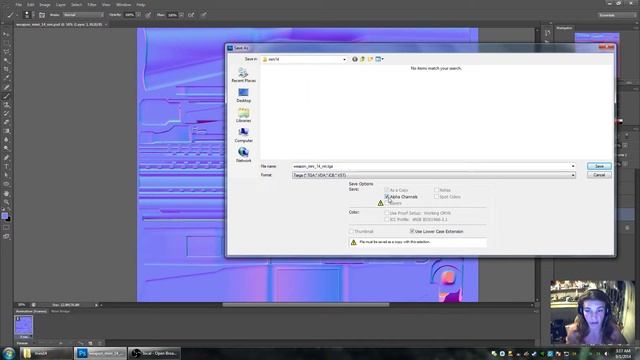Select the Rectangular Marquee tool
Viewport: 640px width, 360px height.
(x=6, y=43)
